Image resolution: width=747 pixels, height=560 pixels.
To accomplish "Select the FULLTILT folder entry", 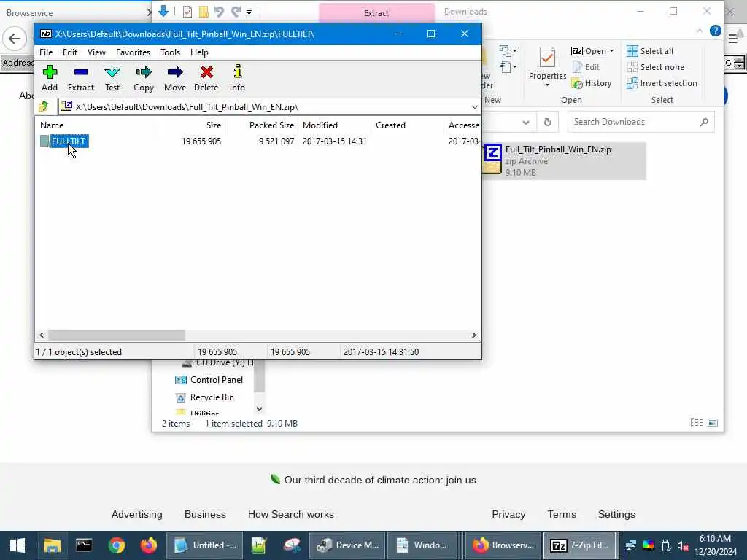I will [x=69, y=141].
